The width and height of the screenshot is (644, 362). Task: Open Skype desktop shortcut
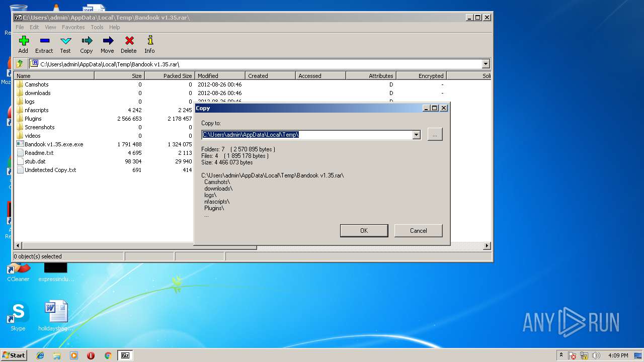coord(18,317)
